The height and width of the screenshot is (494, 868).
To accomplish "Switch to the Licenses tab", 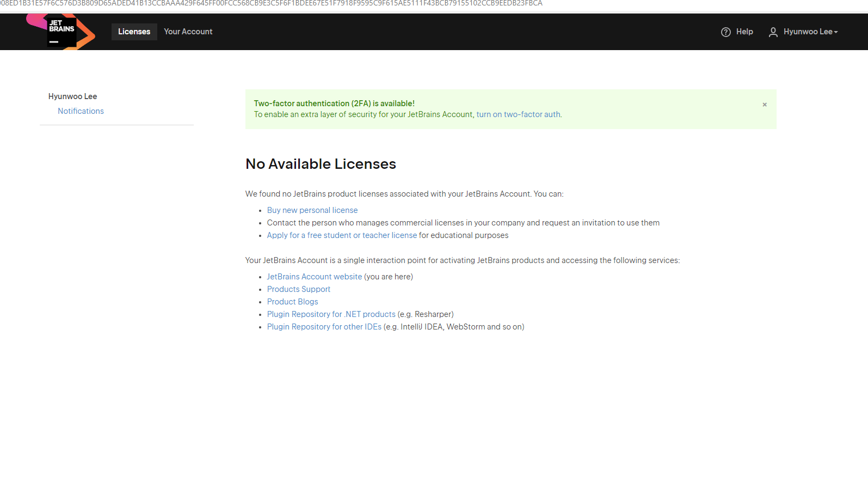I will (x=134, y=32).
